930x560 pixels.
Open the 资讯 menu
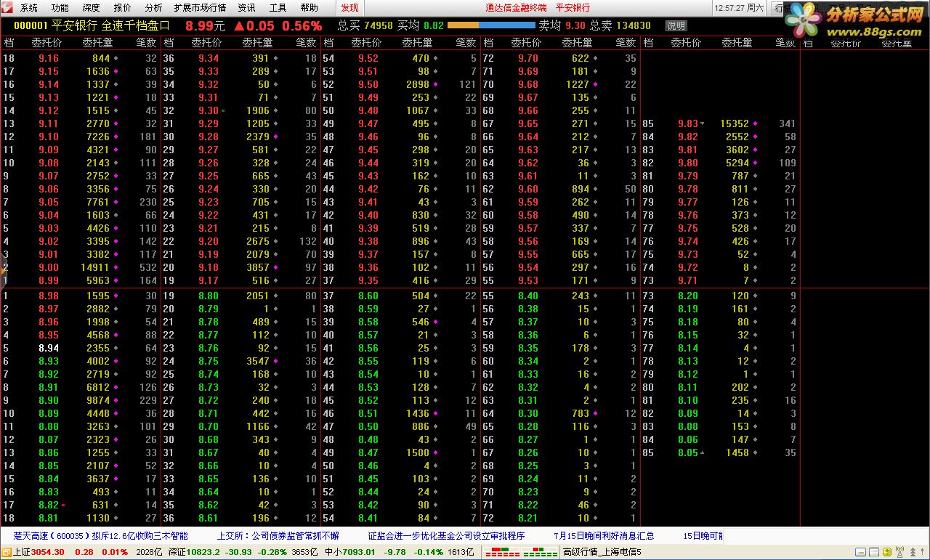pyautogui.click(x=246, y=8)
